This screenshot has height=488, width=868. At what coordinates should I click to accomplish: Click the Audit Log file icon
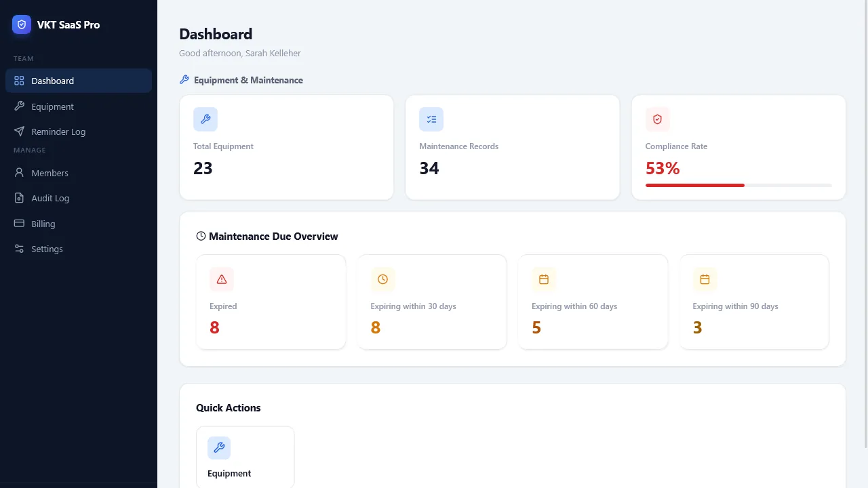click(19, 198)
